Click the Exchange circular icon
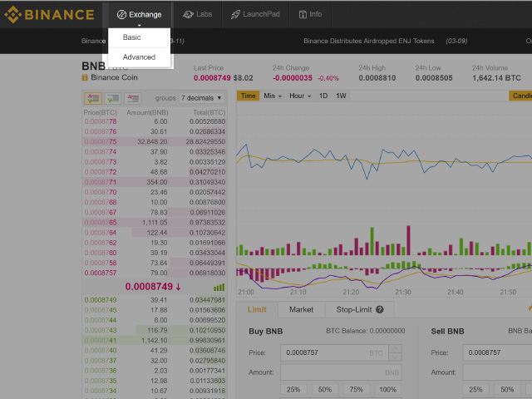The image size is (532, 399). (121, 15)
